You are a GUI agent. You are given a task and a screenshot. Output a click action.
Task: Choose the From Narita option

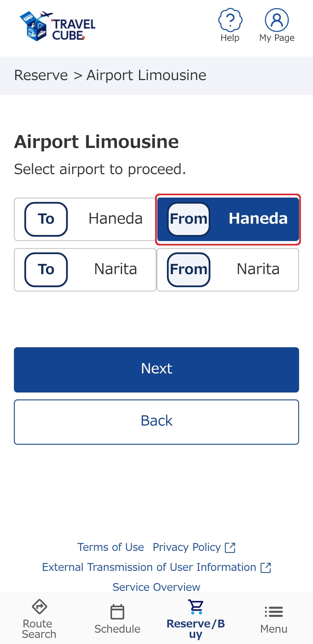(228, 270)
